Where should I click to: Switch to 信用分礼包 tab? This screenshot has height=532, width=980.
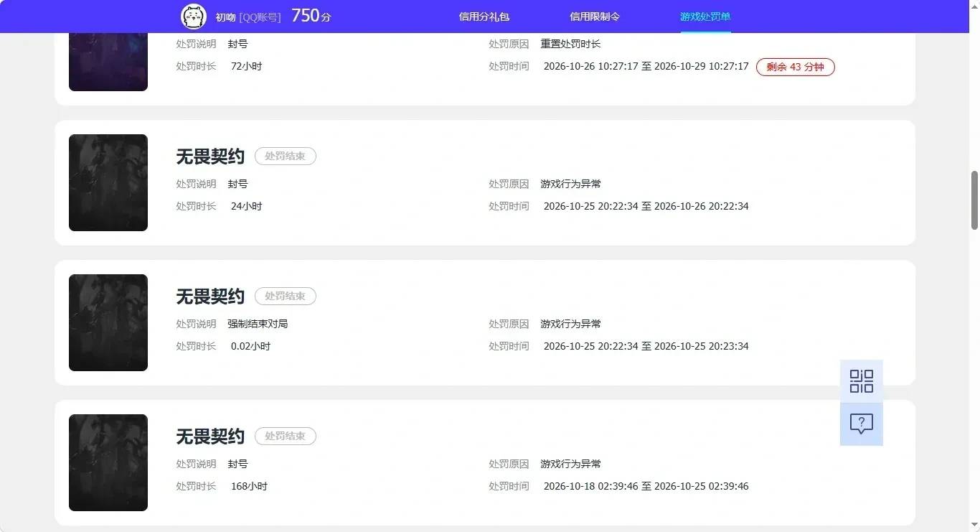click(484, 17)
